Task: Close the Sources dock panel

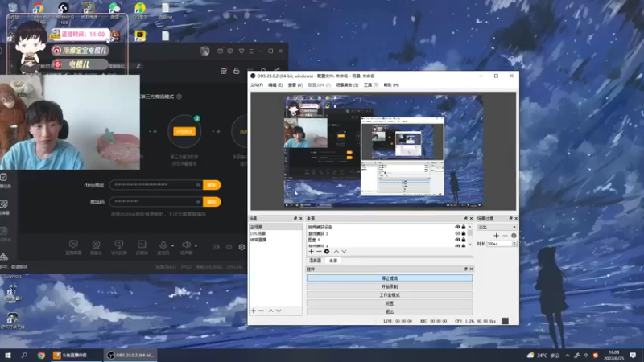Action: coord(471,218)
